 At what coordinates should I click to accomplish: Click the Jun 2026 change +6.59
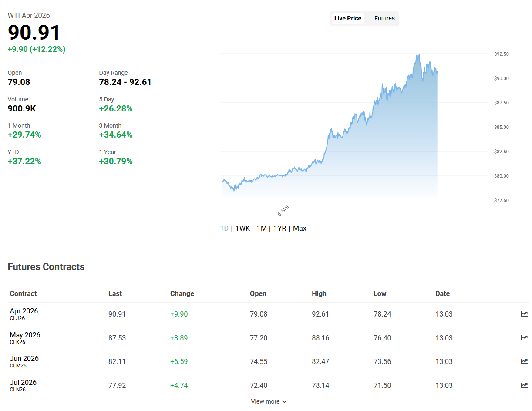[179, 361]
